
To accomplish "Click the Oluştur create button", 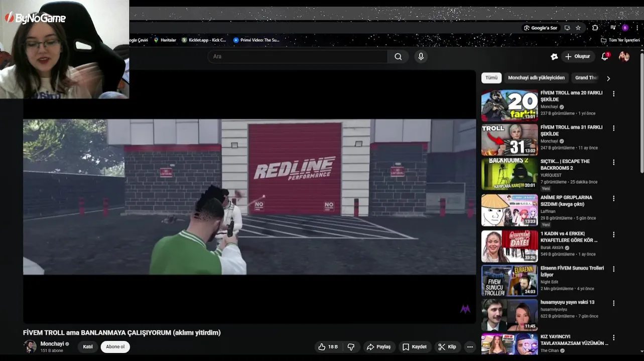I will tap(578, 57).
